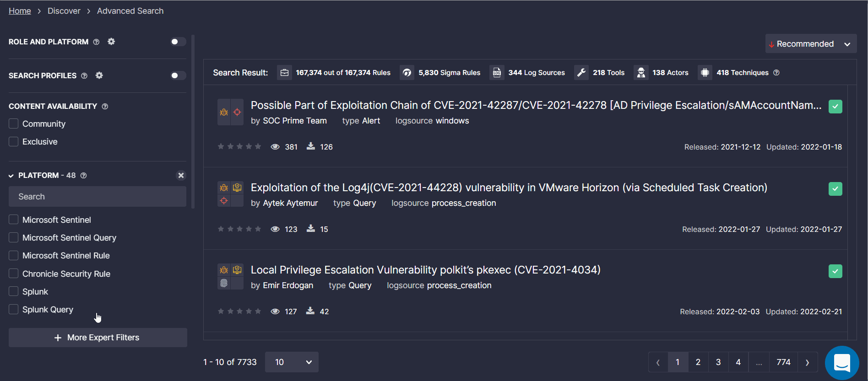Click the Actors icon next to 138 Actors
This screenshot has height=381, width=868.
click(641, 73)
